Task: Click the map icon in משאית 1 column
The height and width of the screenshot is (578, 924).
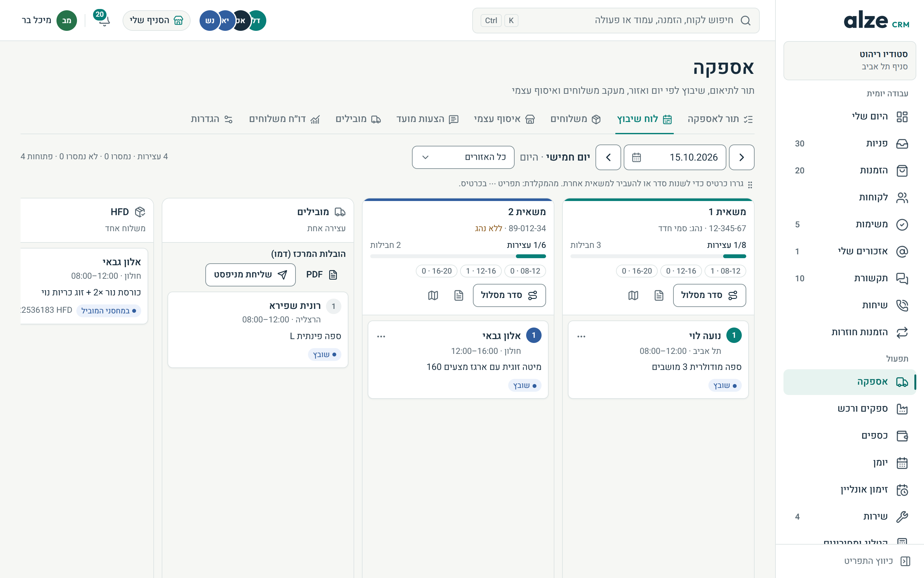Action: (x=633, y=295)
